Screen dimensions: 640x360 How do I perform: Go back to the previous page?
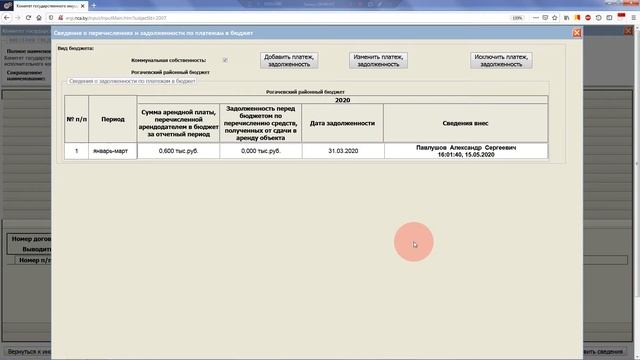pos(7,18)
